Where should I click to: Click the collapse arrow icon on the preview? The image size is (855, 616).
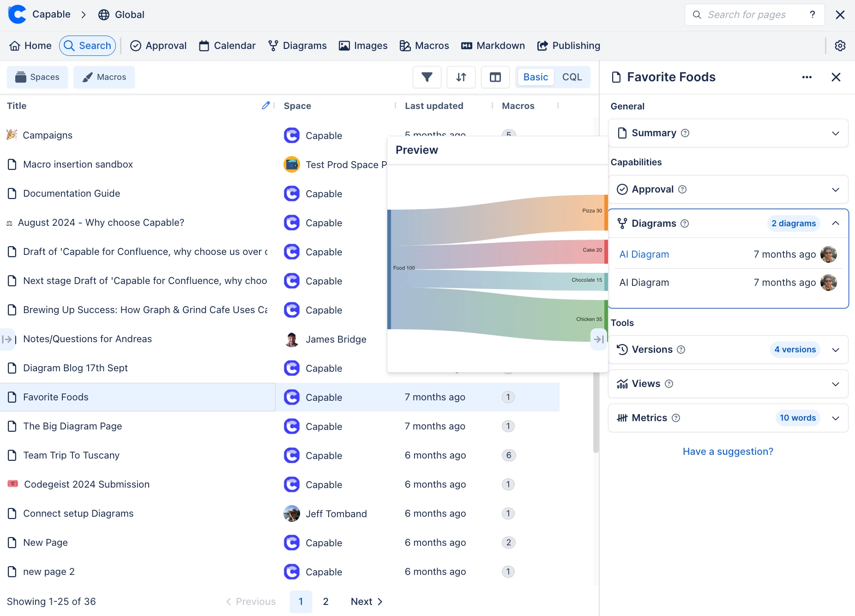tap(599, 339)
